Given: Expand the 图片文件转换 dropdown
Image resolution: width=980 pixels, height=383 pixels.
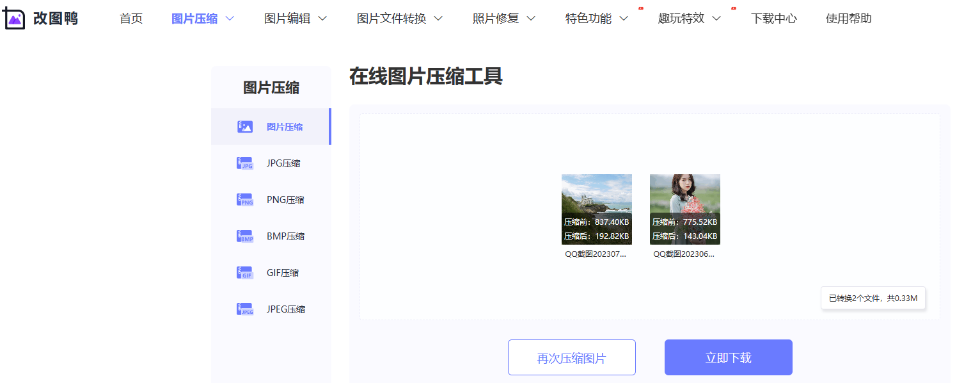Looking at the screenshot, I should 399,19.
